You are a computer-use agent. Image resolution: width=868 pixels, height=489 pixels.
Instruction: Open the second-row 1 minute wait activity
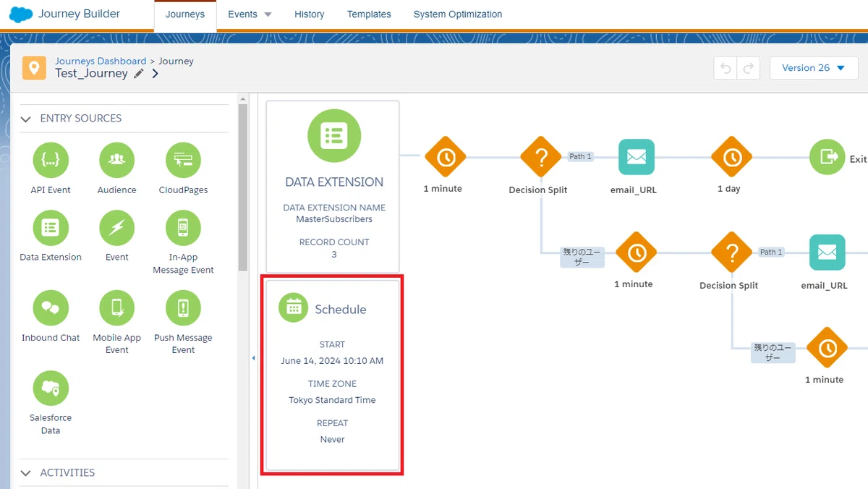(x=637, y=252)
